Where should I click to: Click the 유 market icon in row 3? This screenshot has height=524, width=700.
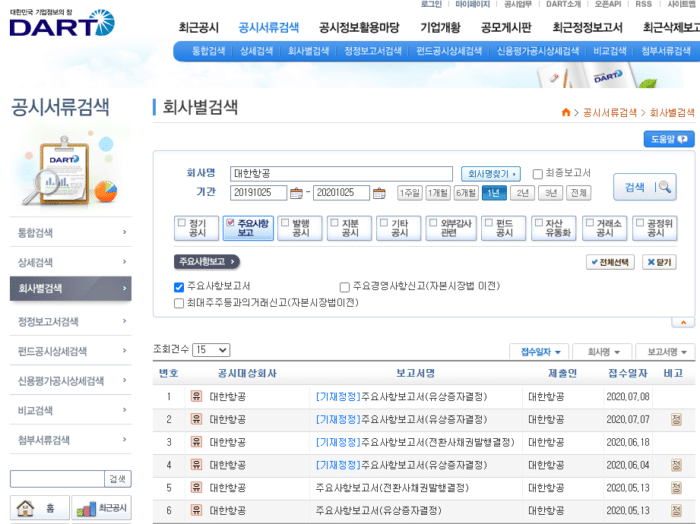[196, 441]
